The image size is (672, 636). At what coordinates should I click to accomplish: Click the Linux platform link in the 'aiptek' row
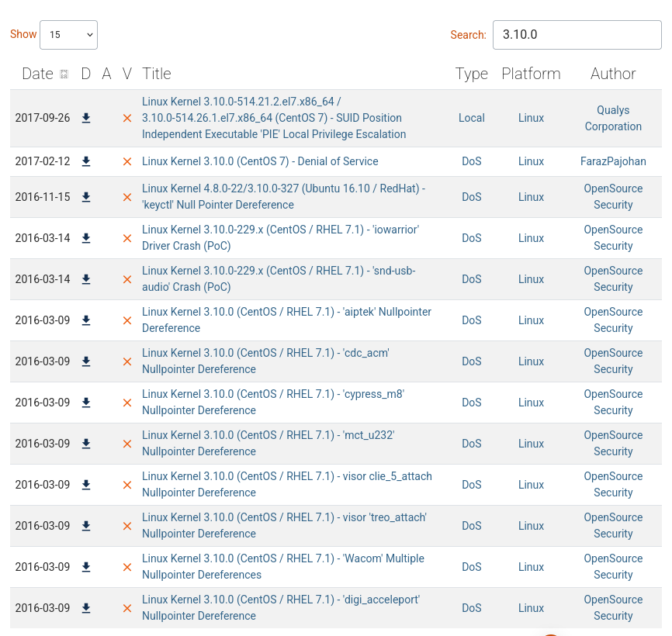point(531,320)
